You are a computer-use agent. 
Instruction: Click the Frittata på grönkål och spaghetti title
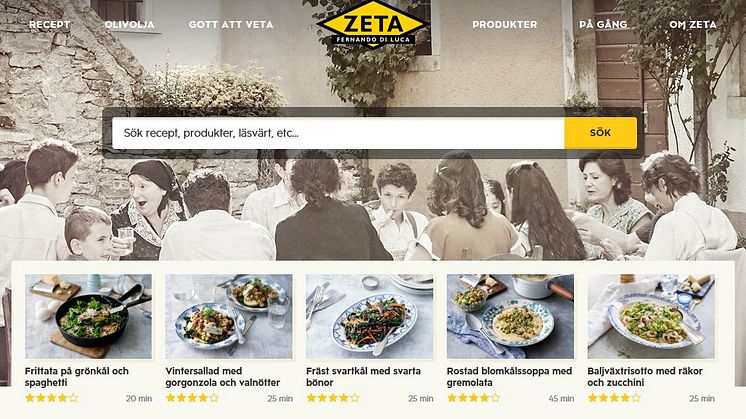point(77,377)
